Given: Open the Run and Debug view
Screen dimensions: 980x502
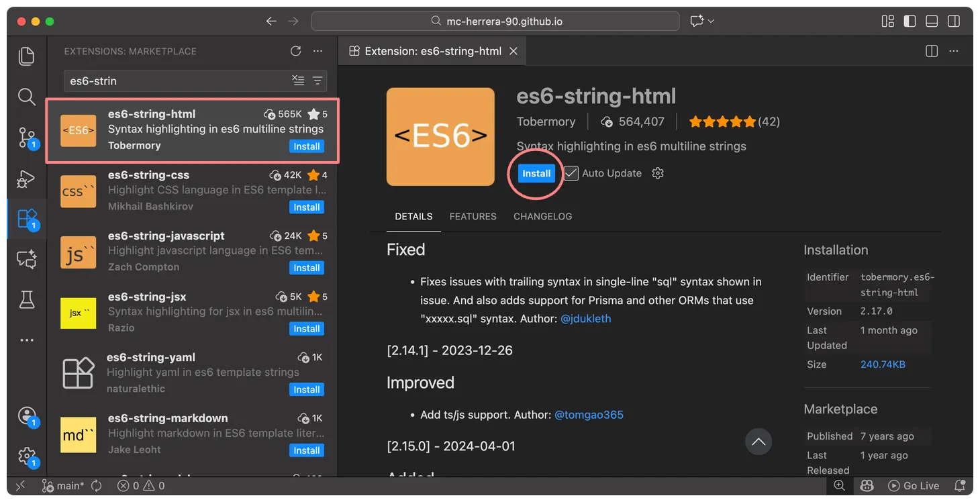Looking at the screenshot, I should [x=26, y=179].
